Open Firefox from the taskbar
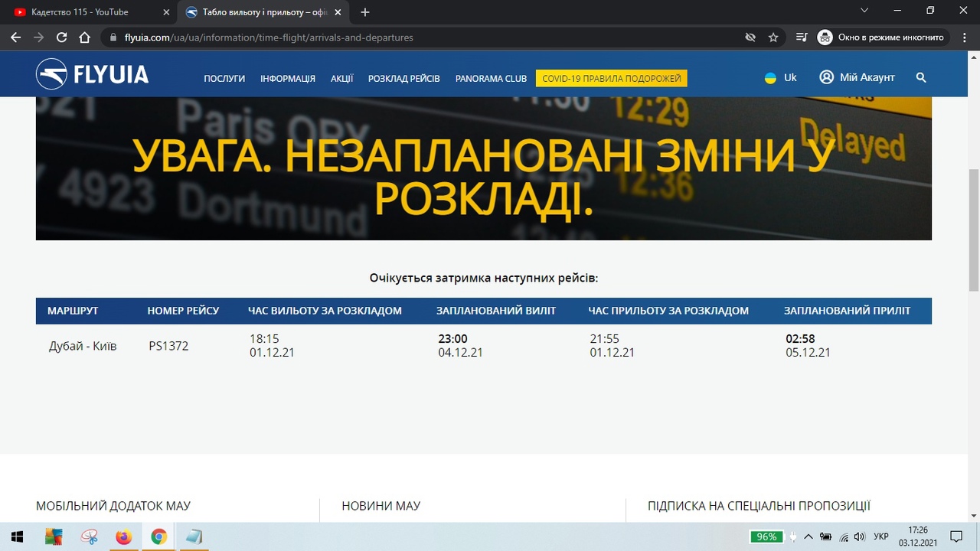Image resolution: width=980 pixels, height=551 pixels. point(123,537)
